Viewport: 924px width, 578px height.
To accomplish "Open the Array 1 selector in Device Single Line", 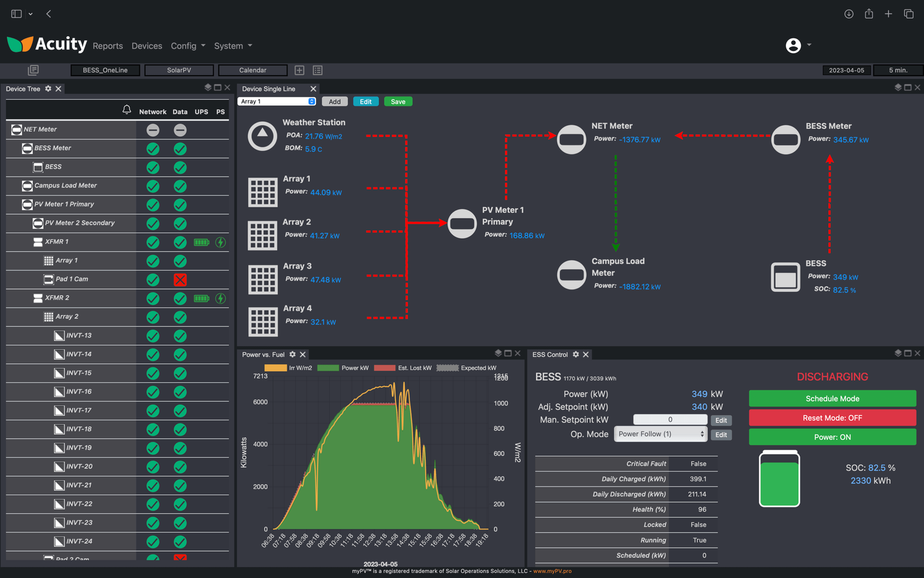I will pos(276,101).
